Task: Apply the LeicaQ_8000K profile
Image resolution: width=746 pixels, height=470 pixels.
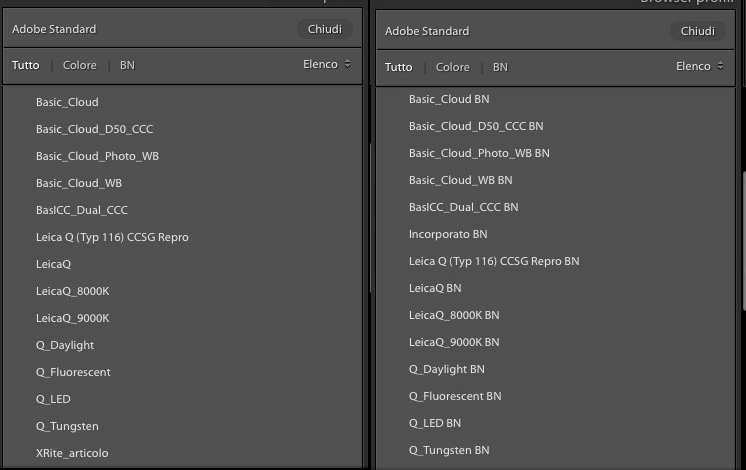Action: coord(73,291)
